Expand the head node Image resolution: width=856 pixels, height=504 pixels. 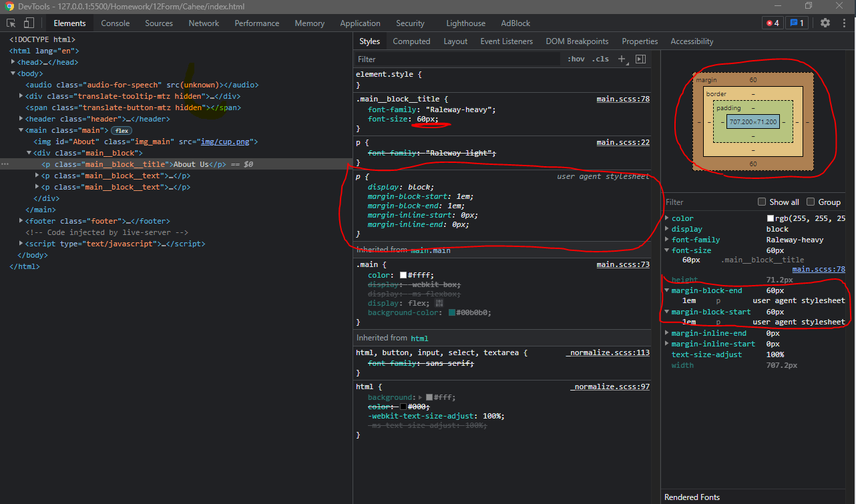13,62
